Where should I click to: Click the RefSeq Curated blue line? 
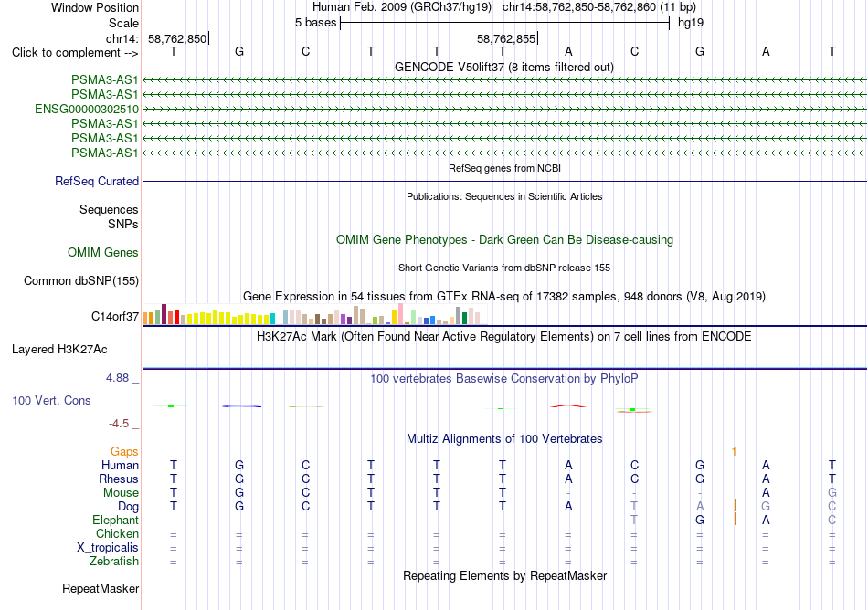504,181
